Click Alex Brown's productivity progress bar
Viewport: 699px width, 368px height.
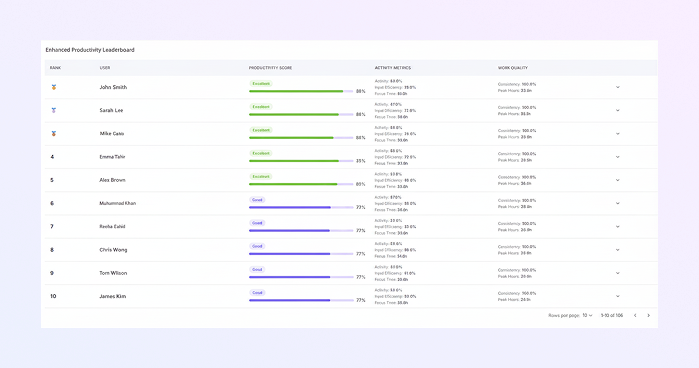[x=301, y=184]
